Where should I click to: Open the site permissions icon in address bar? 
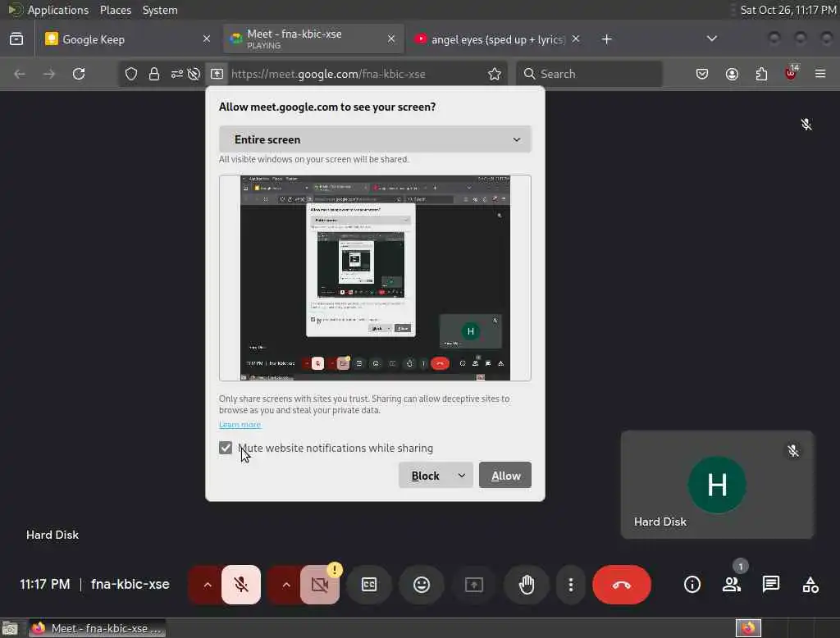tap(177, 74)
